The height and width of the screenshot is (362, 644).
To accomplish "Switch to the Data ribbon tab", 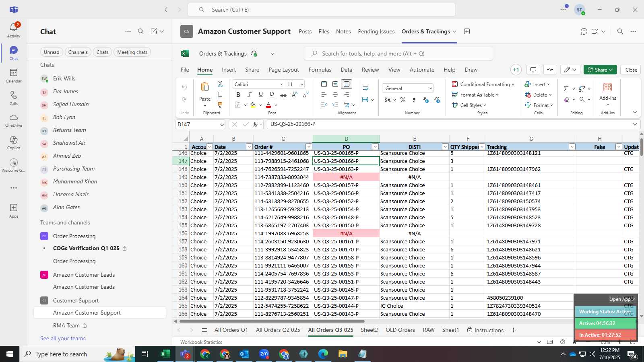I will 346,70.
